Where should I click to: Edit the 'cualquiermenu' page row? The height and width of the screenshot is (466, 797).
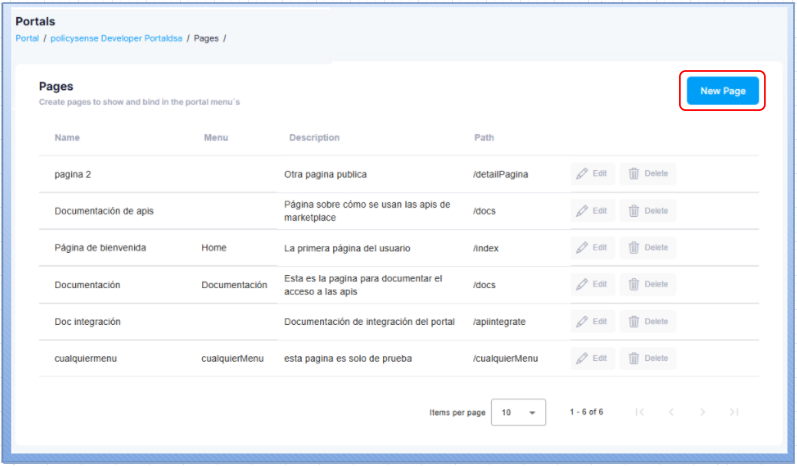click(x=591, y=358)
